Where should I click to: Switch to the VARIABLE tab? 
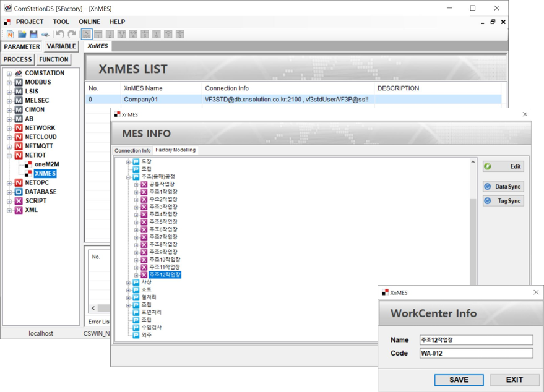click(61, 46)
